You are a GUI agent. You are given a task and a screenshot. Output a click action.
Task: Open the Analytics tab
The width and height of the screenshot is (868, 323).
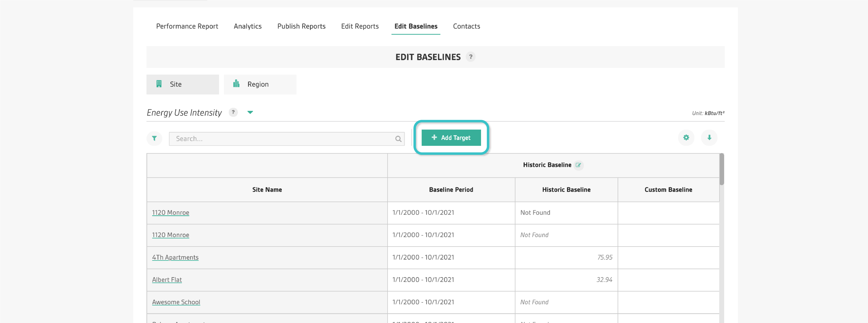pos(248,26)
